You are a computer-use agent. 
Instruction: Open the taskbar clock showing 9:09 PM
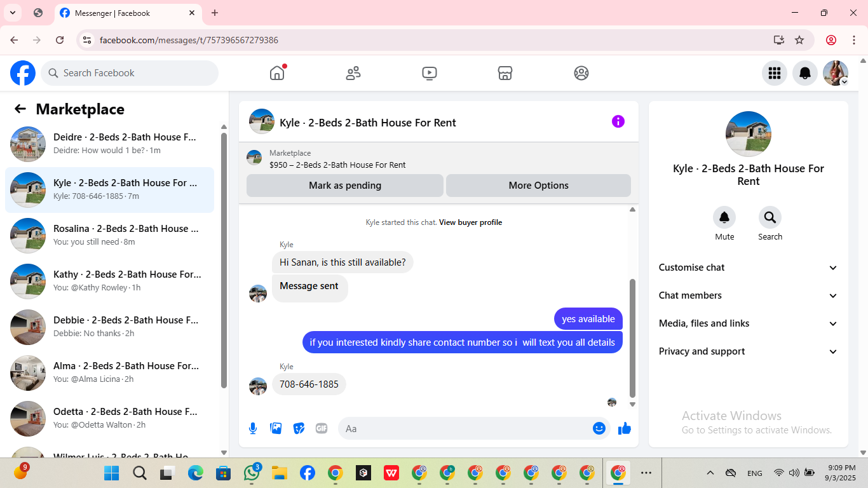841,473
